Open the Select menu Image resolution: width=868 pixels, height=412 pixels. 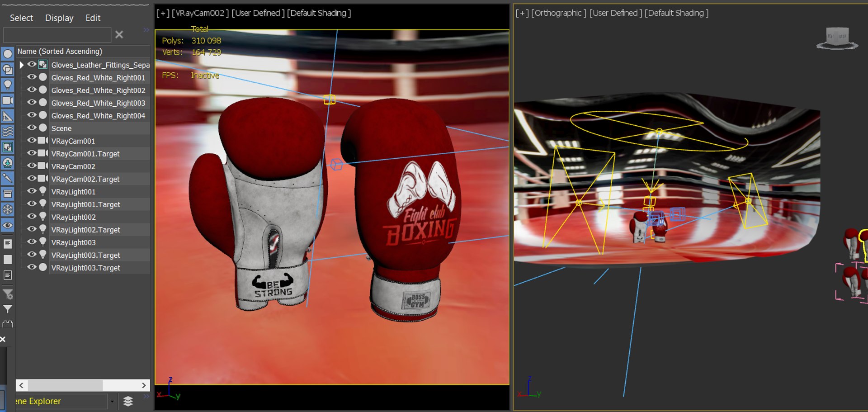point(21,18)
